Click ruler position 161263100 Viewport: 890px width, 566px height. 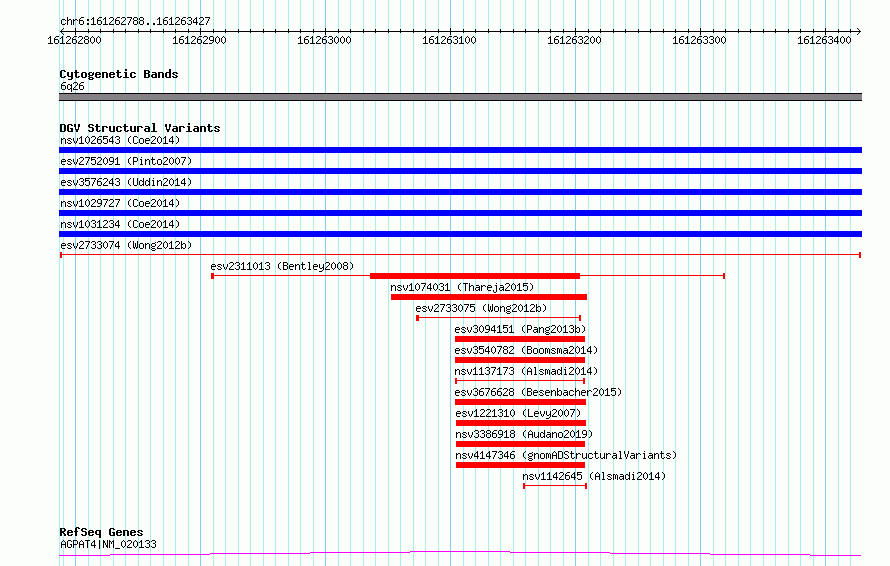tap(449, 40)
